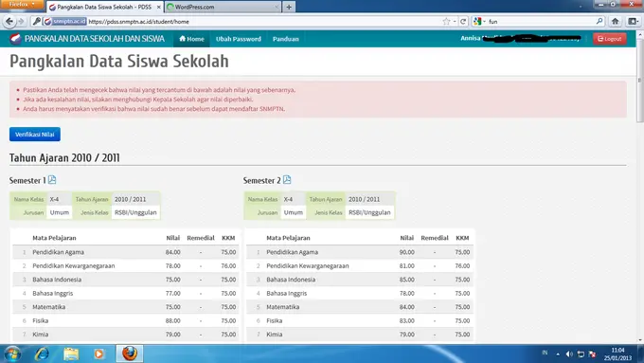
Task: Click Semester 2 Bahasa Indonesia value 85.00
Action: pos(407,280)
